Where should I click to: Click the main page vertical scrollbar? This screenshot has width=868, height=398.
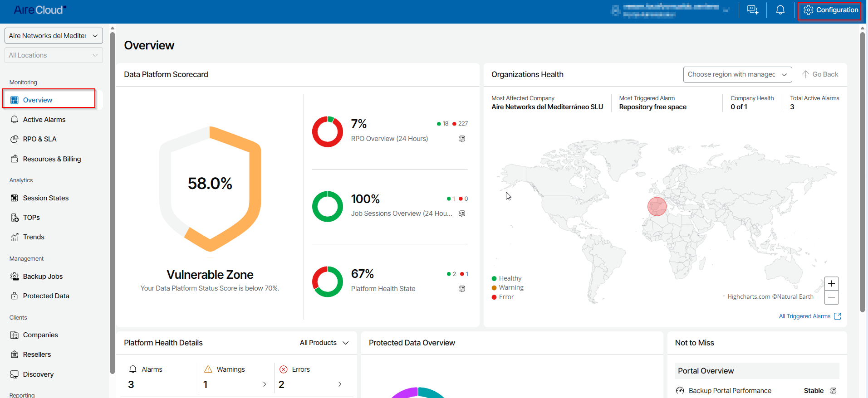point(863,172)
